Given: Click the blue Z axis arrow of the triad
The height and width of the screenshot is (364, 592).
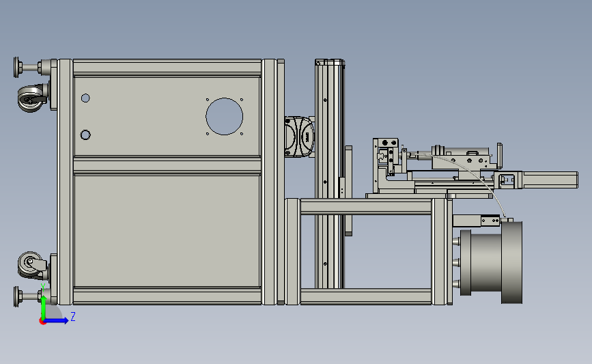Looking at the screenshot, I should coord(57,320).
